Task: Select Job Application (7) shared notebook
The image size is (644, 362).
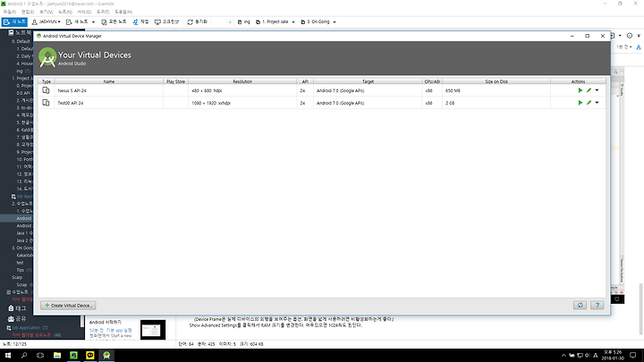Action: tap(27, 327)
